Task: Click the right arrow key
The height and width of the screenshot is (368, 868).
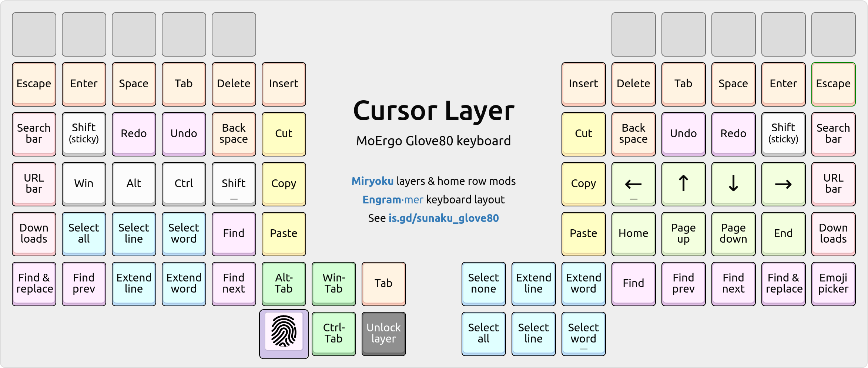Action: click(x=783, y=184)
